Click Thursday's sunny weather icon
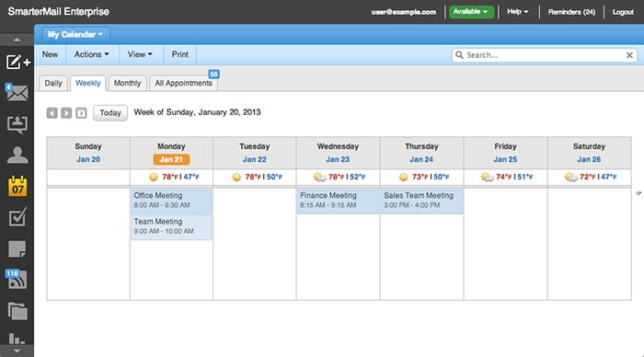Image resolution: width=644 pixels, height=357 pixels. point(403,177)
